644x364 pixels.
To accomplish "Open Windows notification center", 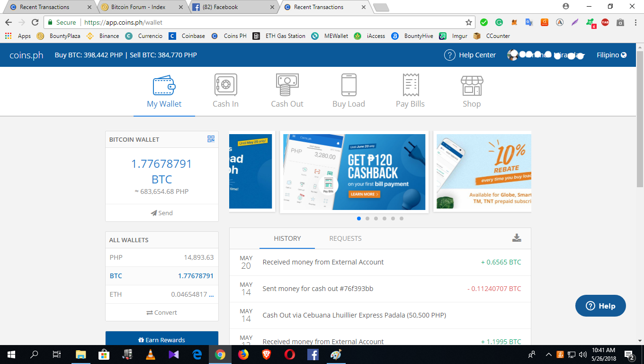I will pos(630,355).
